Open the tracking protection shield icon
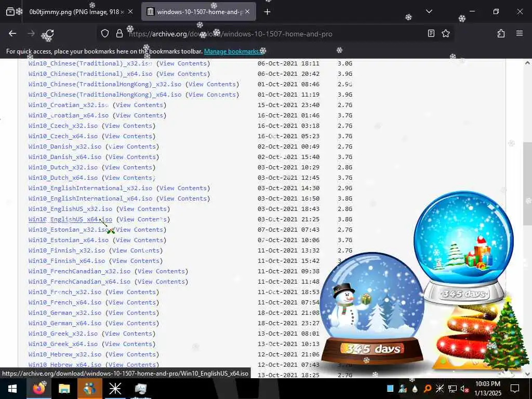532x399 pixels. pyautogui.click(x=105, y=33)
